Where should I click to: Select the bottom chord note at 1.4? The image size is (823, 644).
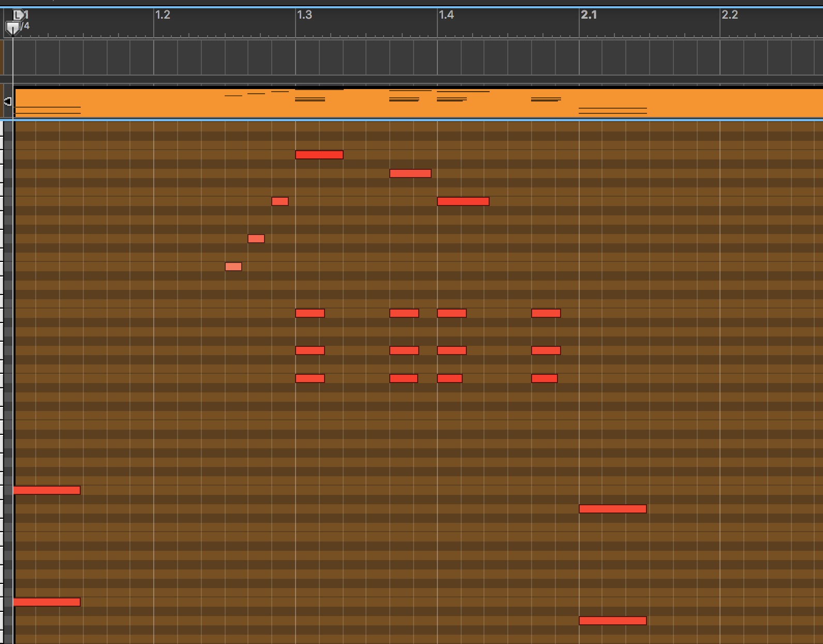coord(450,378)
